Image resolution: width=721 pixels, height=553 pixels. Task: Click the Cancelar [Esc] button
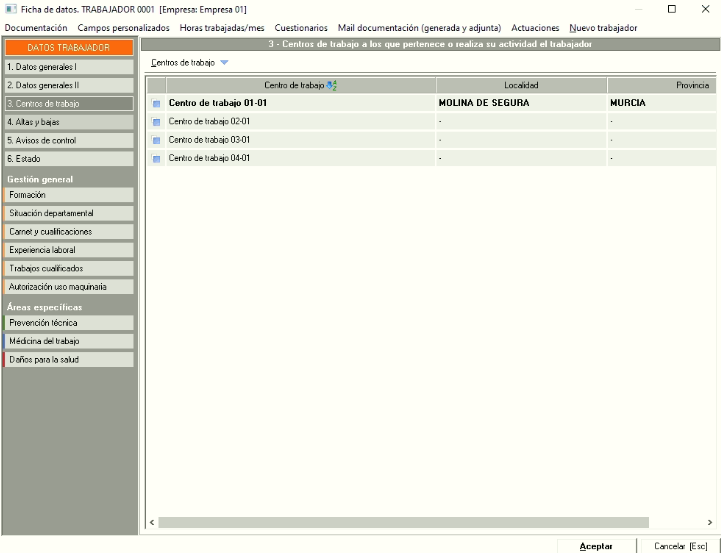tap(680, 546)
